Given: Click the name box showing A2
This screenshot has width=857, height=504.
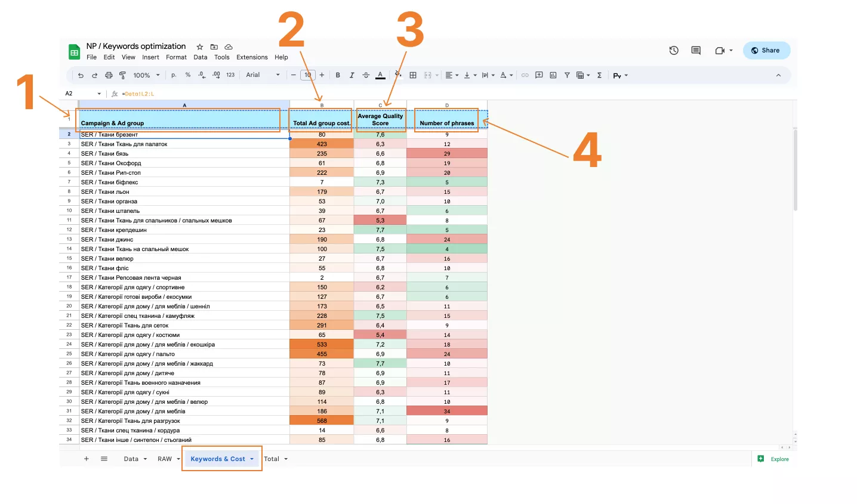Looking at the screenshot, I should click(82, 94).
